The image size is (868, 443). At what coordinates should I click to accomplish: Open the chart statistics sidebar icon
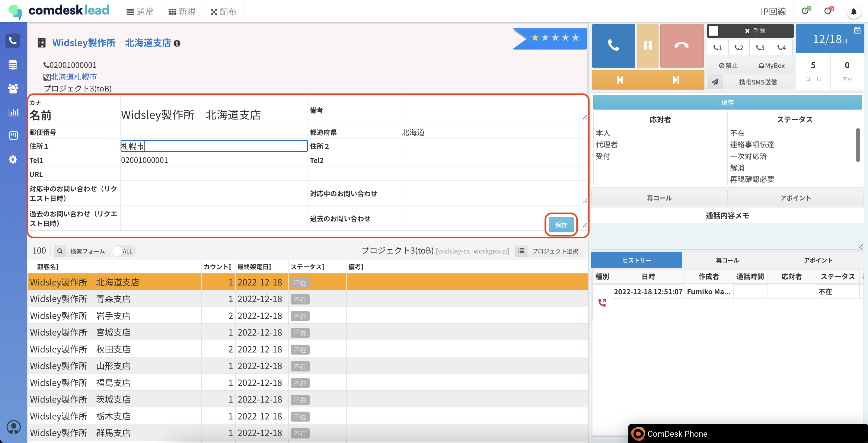(x=14, y=112)
